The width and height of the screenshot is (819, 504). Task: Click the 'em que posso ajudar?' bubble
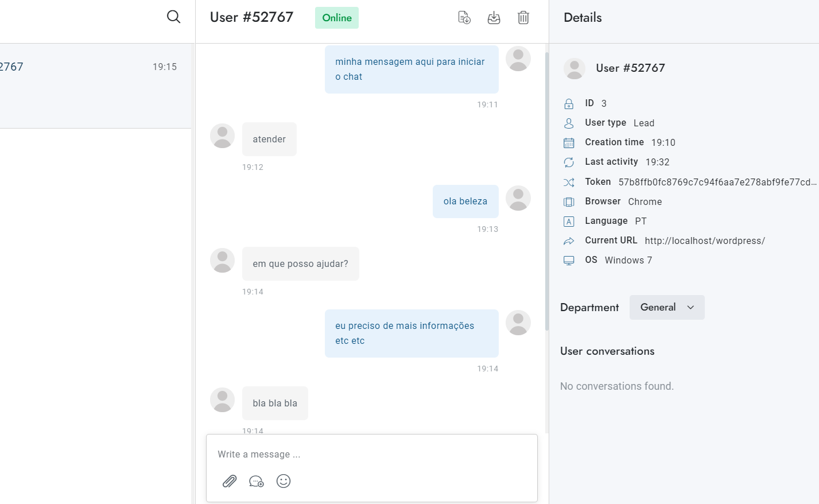coord(301,264)
